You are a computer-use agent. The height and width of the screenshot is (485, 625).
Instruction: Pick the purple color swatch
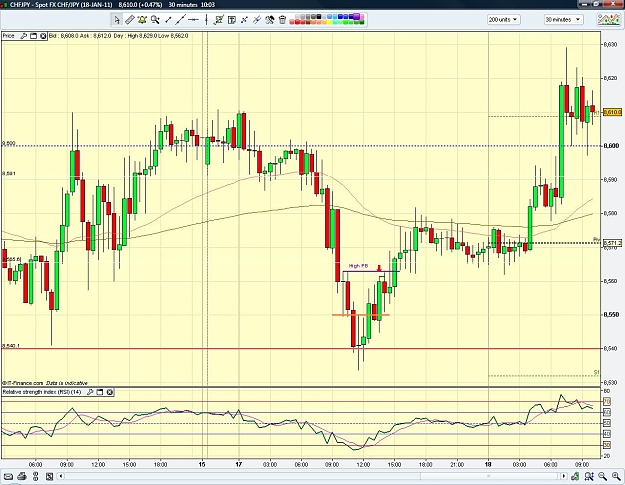click(356, 17)
